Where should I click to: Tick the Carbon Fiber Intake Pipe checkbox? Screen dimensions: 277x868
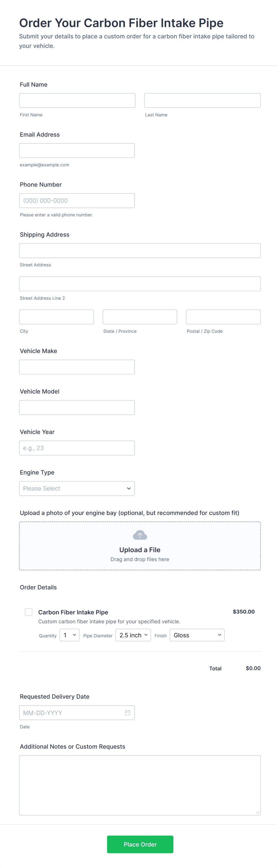pos(29,612)
